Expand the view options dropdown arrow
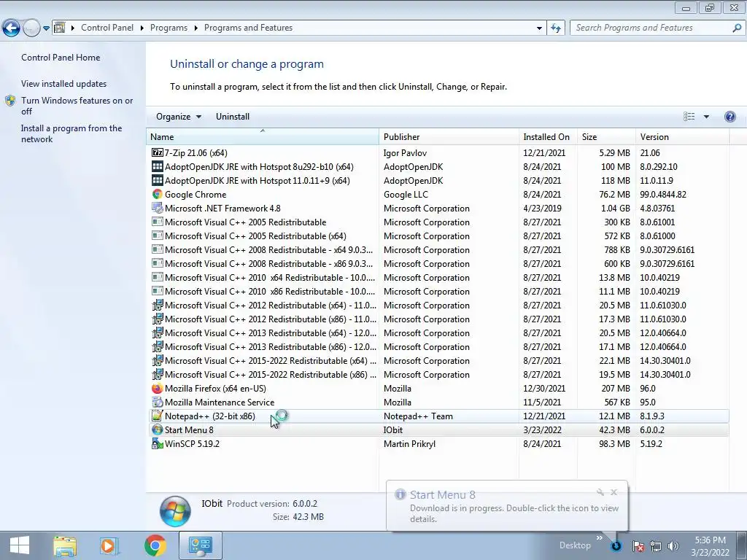The width and height of the screenshot is (747, 560). tap(706, 117)
